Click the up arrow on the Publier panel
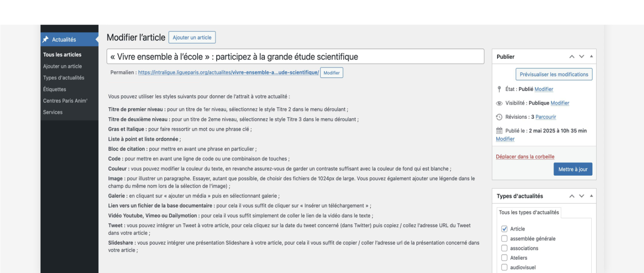The image size is (644, 273). pyautogui.click(x=572, y=56)
